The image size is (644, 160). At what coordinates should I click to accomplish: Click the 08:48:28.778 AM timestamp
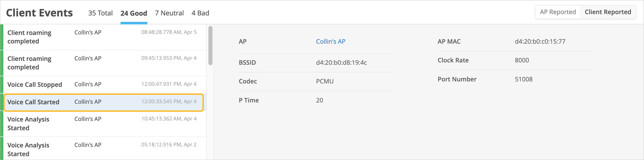(x=169, y=32)
